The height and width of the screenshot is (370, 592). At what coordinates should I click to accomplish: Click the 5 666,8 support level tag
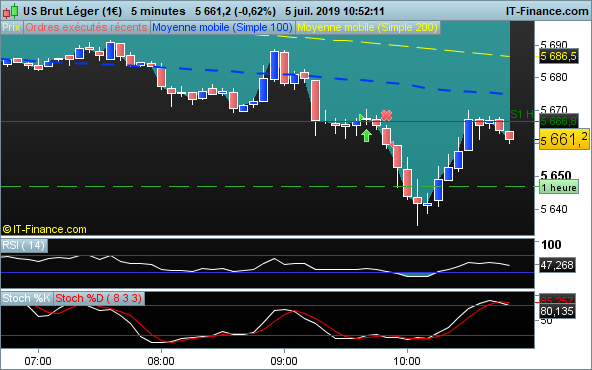coord(559,121)
